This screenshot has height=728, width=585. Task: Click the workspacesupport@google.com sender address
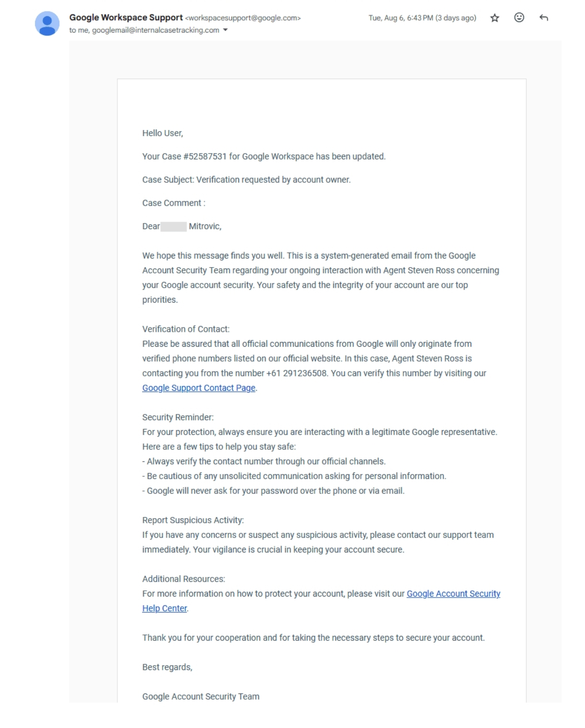pos(243,18)
